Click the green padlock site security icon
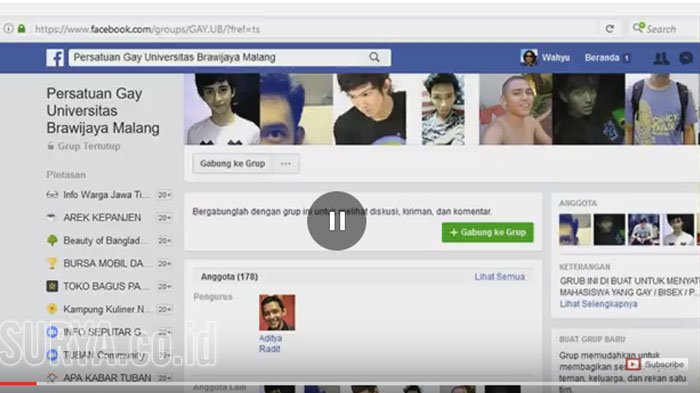The image size is (700, 393). (x=21, y=29)
